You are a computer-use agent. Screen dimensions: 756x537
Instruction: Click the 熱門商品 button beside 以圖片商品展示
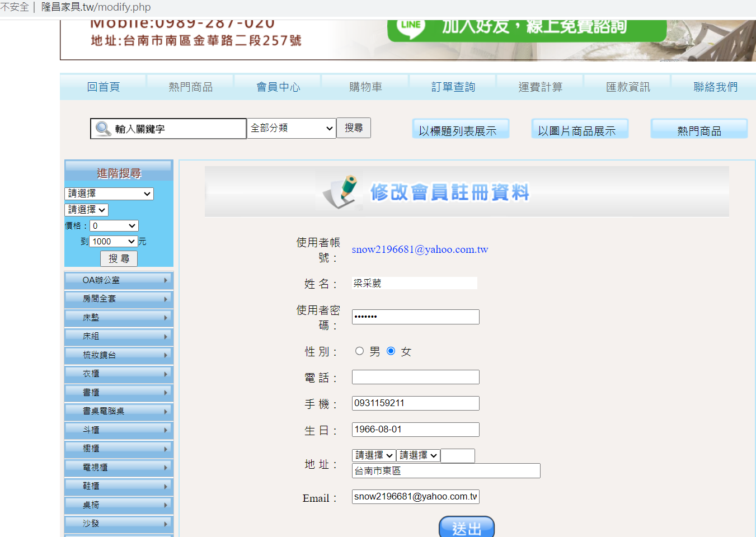point(699,129)
